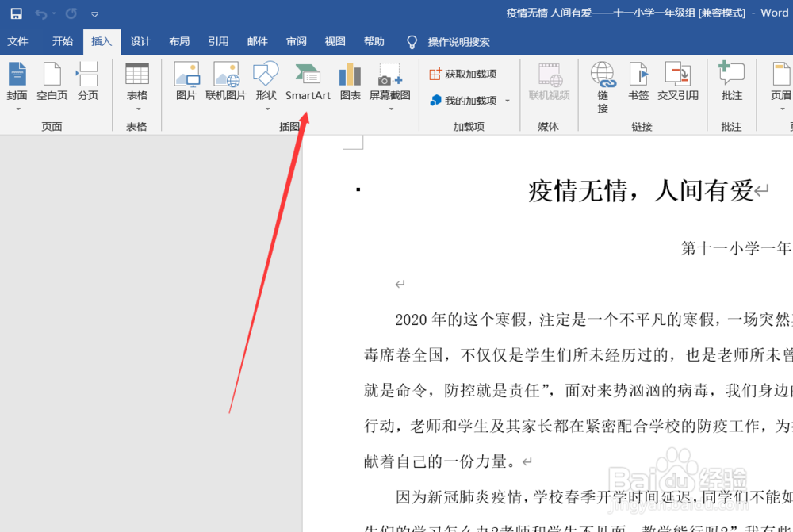
Task: Click 我的加载项 button
Action: pyautogui.click(x=464, y=101)
